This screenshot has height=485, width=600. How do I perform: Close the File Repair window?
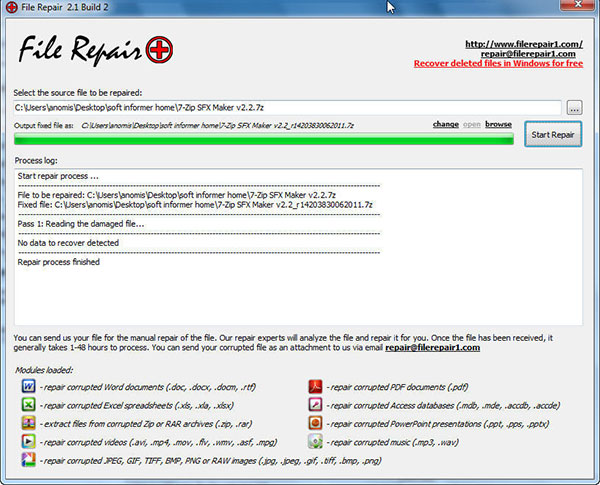tap(578, 5)
